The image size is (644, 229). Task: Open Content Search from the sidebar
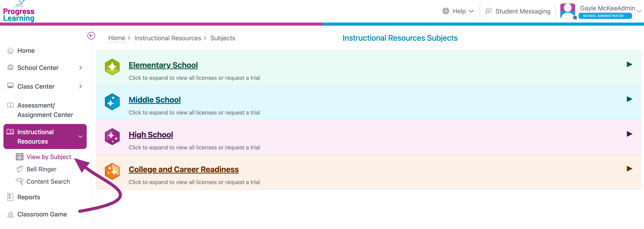48,182
